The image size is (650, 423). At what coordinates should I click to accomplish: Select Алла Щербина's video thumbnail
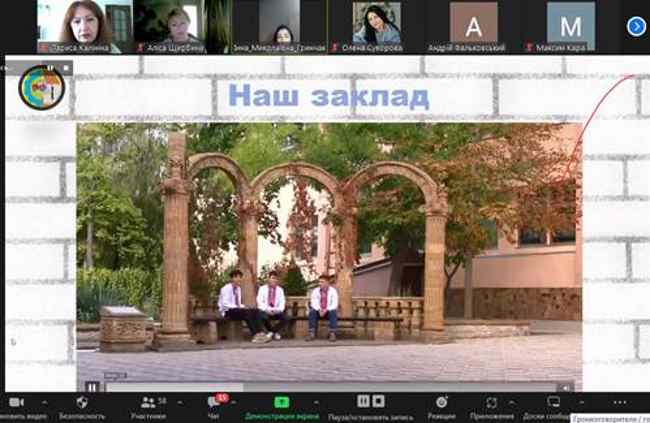182,26
